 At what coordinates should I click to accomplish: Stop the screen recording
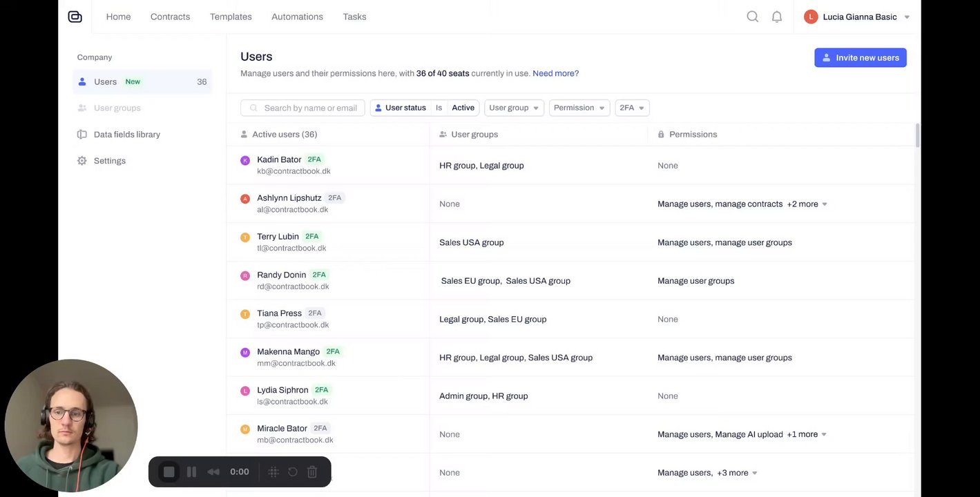tap(169, 472)
